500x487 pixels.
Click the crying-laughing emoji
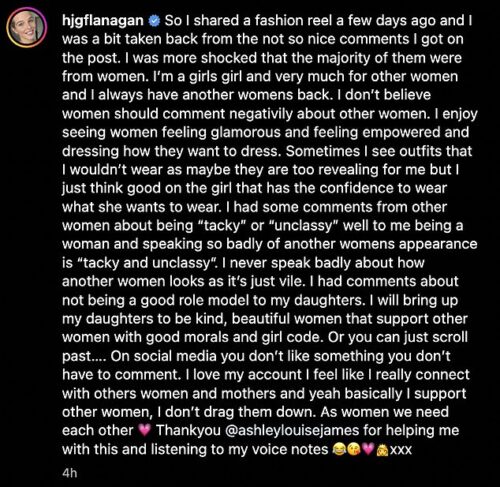339,449
